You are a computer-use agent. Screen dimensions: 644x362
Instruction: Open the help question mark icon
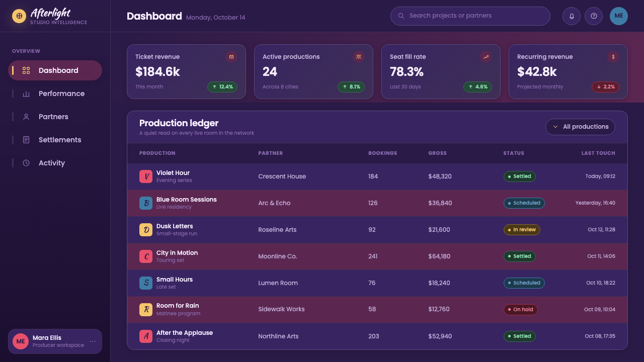click(x=594, y=16)
